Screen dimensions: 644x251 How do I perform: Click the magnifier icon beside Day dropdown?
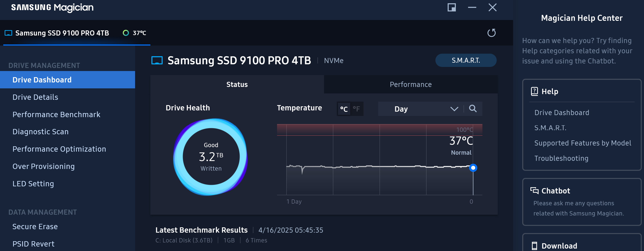pos(473,109)
